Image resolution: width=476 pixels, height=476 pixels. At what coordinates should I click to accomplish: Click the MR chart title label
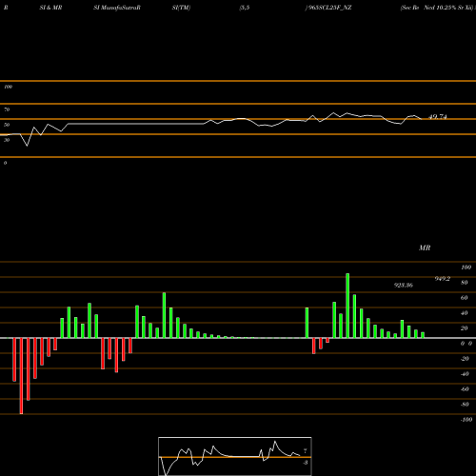coord(425,248)
